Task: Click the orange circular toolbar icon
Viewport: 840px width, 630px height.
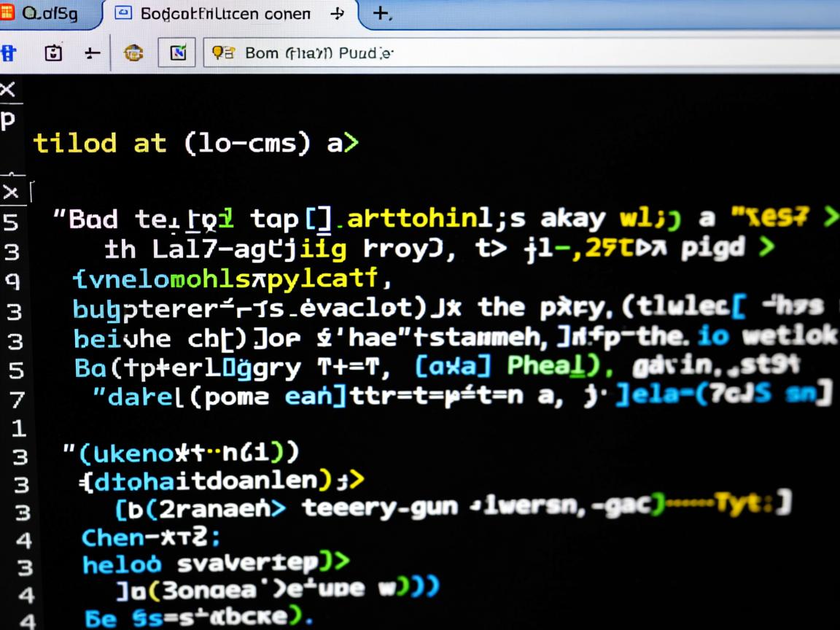Action: pyautogui.click(x=133, y=52)
